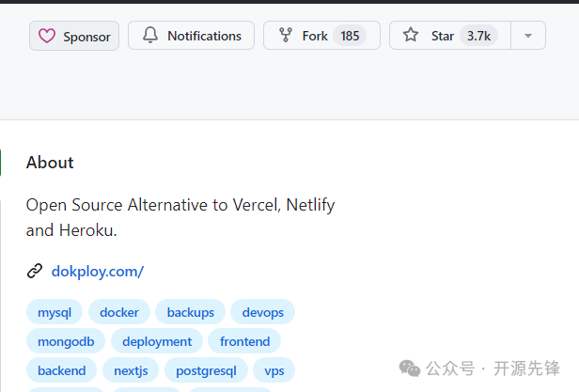Select the devops topic tag
579x392 pixels.
(262, 312)
